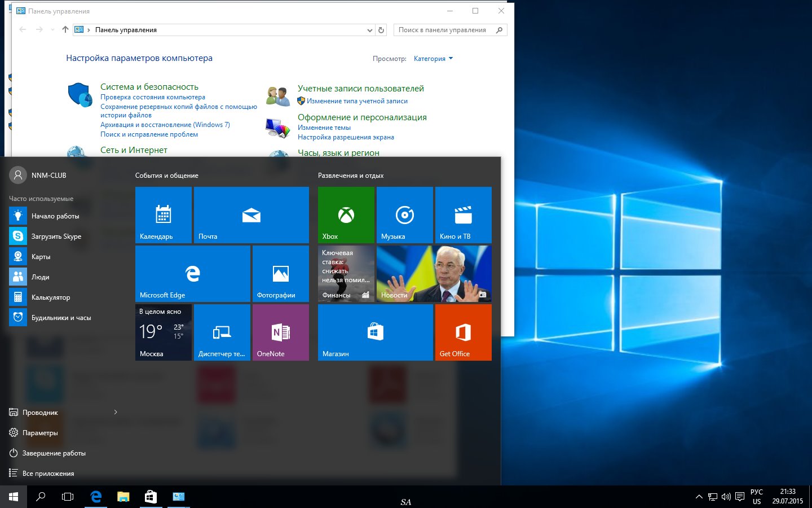Click Поиск и исправление проблем link
This screenshot has width=812, height=508.
[149, 134]
